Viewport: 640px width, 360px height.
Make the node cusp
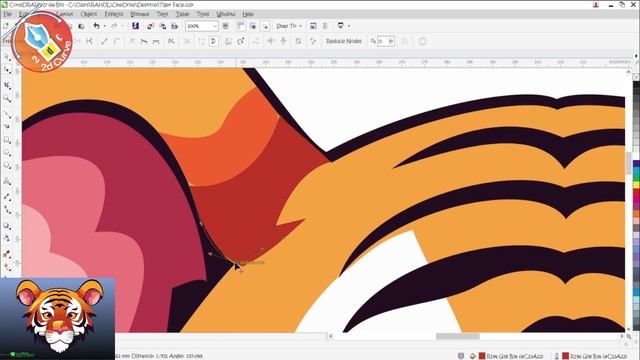coord(132,41)
